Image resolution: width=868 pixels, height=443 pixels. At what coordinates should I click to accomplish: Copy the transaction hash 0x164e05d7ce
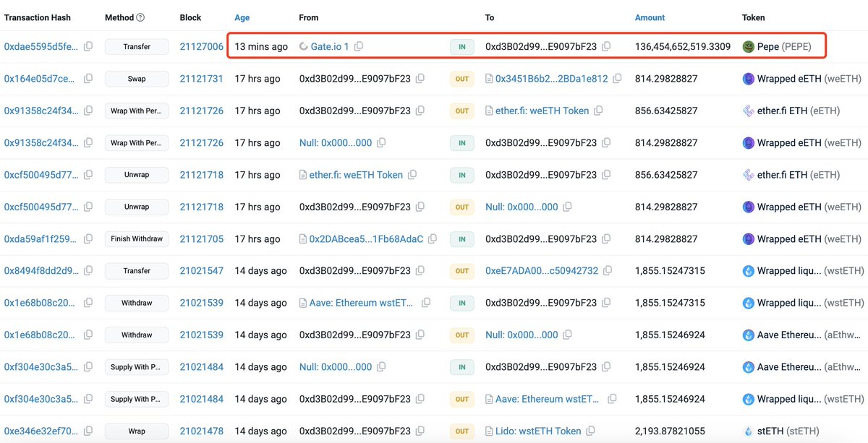[x=87, y=78]
